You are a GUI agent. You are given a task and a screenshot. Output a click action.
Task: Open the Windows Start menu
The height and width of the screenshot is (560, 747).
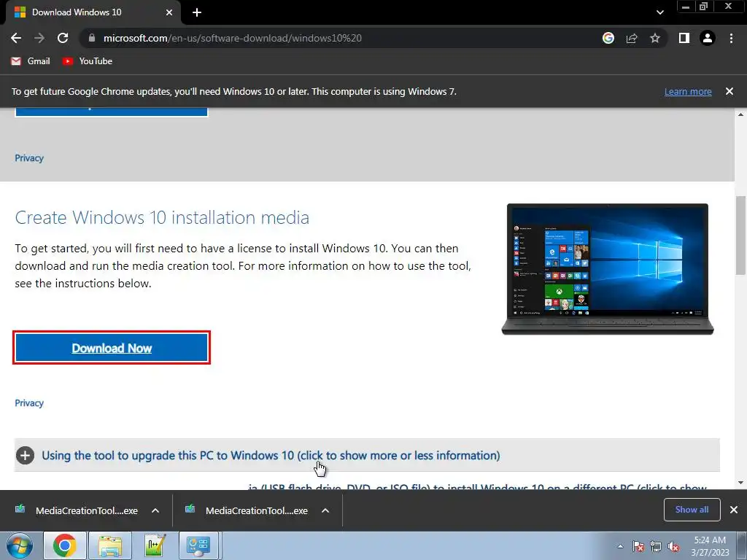point(20,545)
